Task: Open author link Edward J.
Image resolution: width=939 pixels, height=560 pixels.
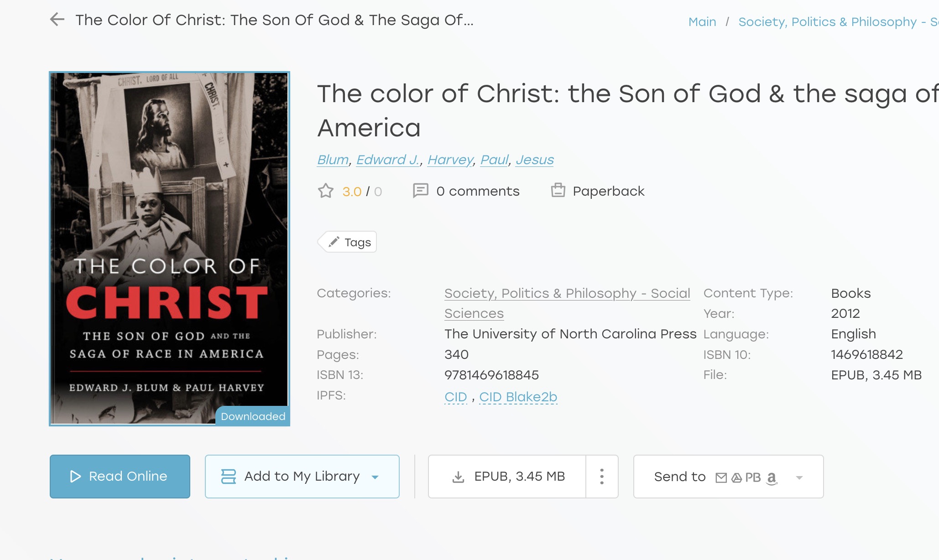Action: pyautogui.click(x=388, y=160)
